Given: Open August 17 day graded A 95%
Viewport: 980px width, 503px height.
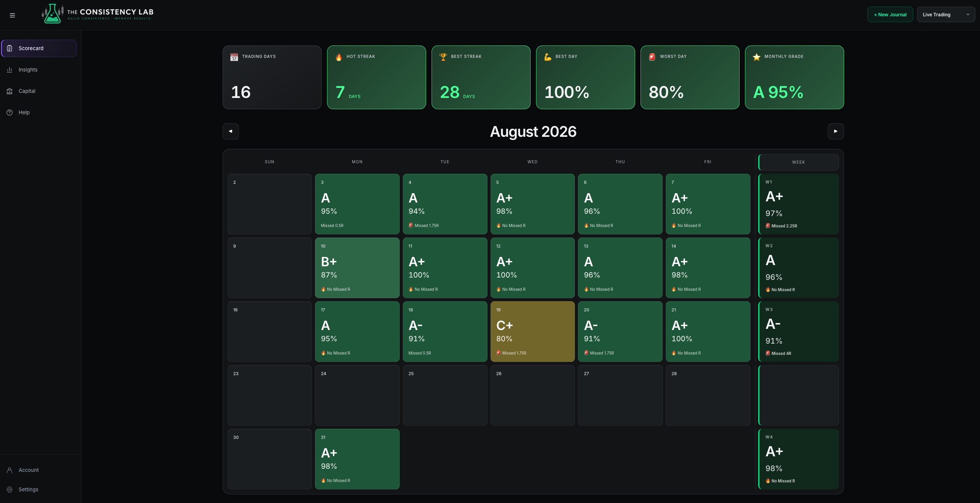Looking at the screenshot, I should (x=357, y=332).
